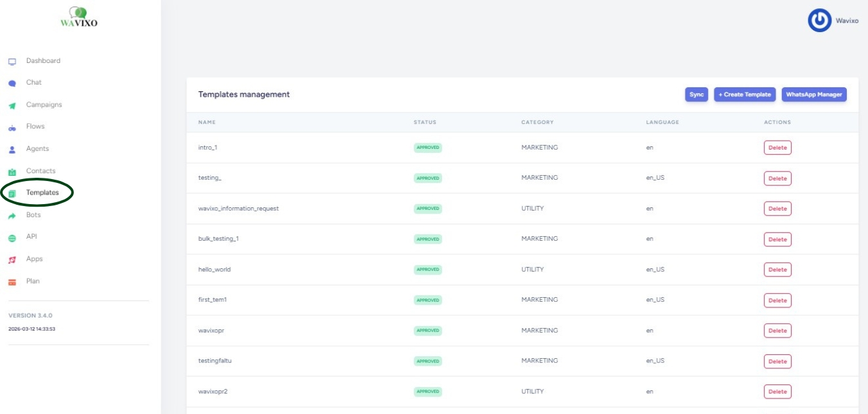The height and width of the screenshot is (414, 868).
Task: Click the Campaigns paper plane icon
Action: pos(12,106)
